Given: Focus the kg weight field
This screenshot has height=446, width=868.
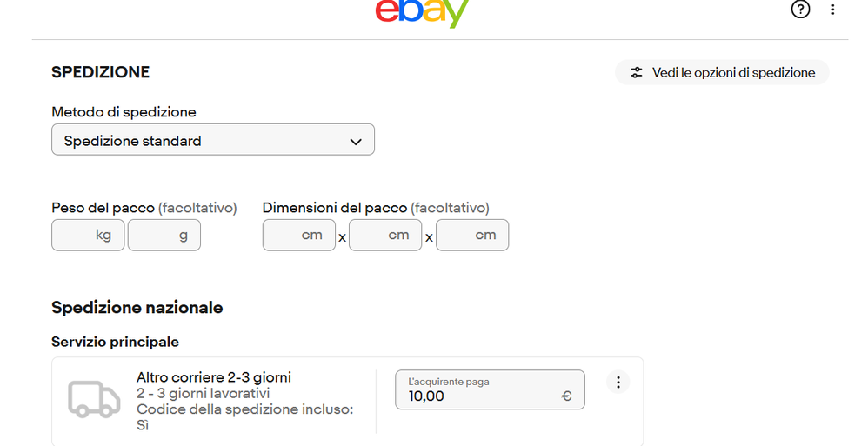Looking at the screenshot, I should point(88,236).
